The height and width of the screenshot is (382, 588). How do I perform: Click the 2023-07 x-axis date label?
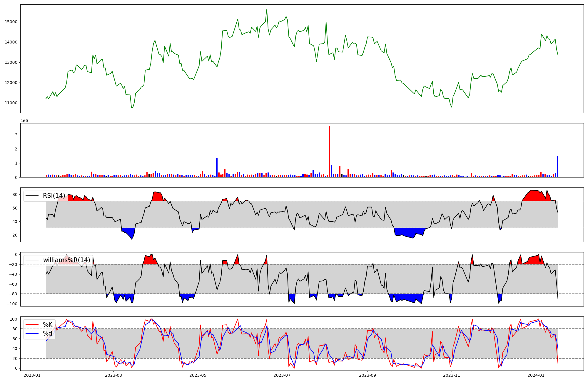(282, 375)
